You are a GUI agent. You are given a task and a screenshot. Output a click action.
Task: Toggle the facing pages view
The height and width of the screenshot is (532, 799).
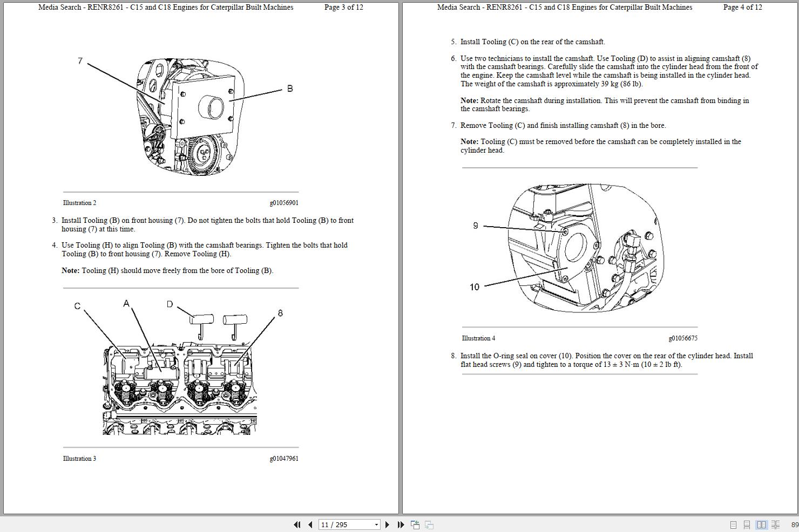tap(762, 524)
